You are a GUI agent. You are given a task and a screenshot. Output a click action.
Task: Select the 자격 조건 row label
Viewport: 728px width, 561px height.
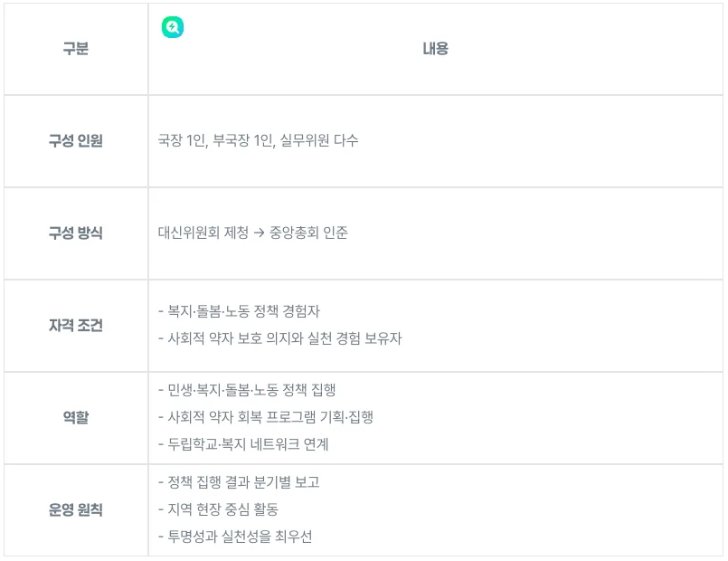76,326
